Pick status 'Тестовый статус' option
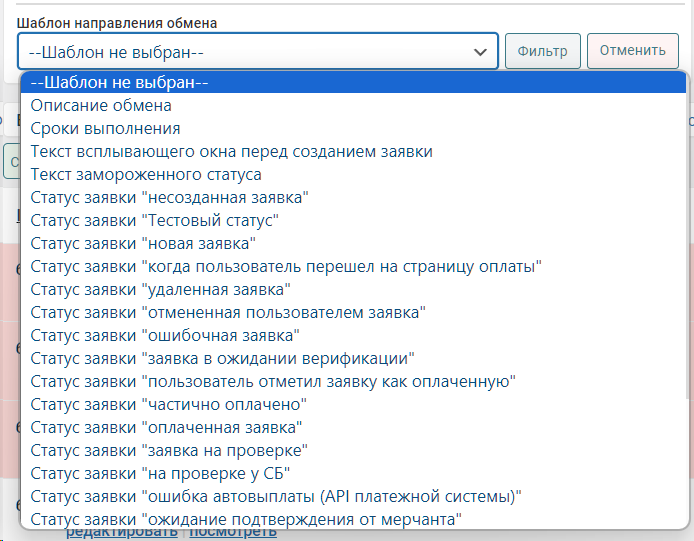 click(154, 220)
